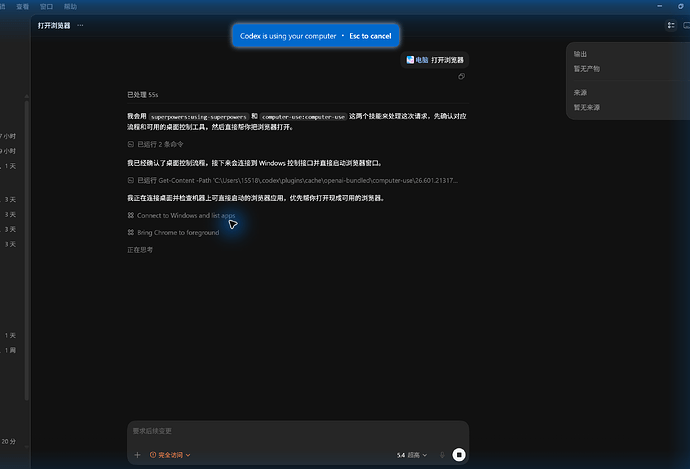Click the computer-use:computer-use skill tag

[x=304, y=117]
